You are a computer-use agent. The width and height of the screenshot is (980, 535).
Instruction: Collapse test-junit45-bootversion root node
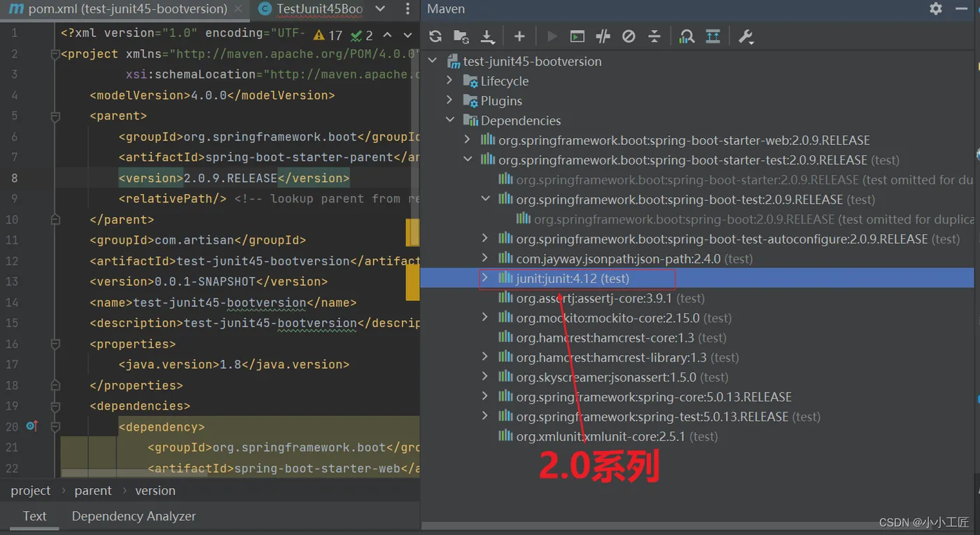(x=433, y=61)
